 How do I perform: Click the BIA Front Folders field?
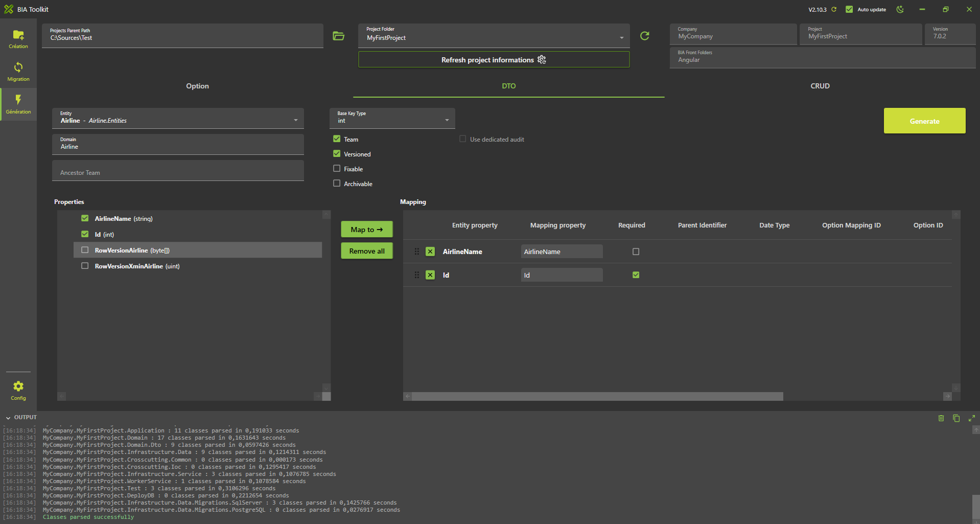click(823, 57)
